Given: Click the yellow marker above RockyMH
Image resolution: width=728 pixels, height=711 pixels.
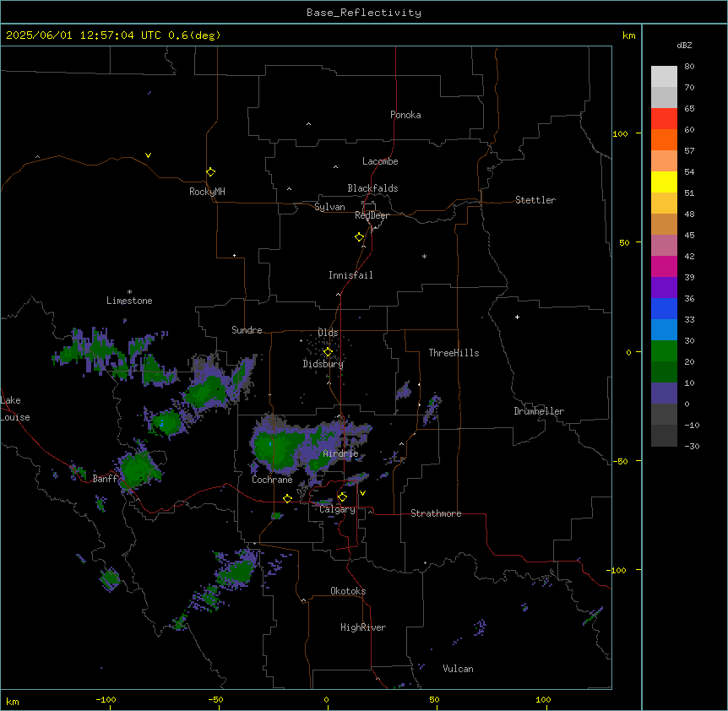Looking at the screenshot, I should pos(210,171).
